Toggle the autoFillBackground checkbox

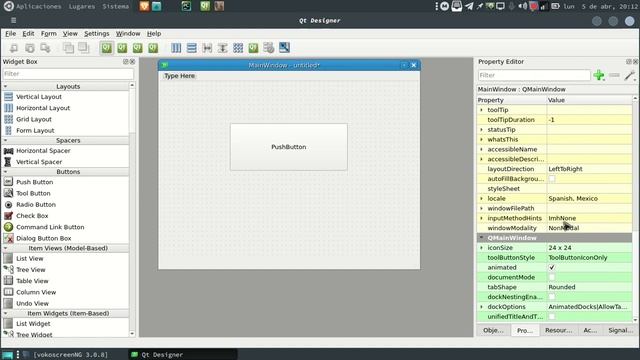(x=552, y=179)
